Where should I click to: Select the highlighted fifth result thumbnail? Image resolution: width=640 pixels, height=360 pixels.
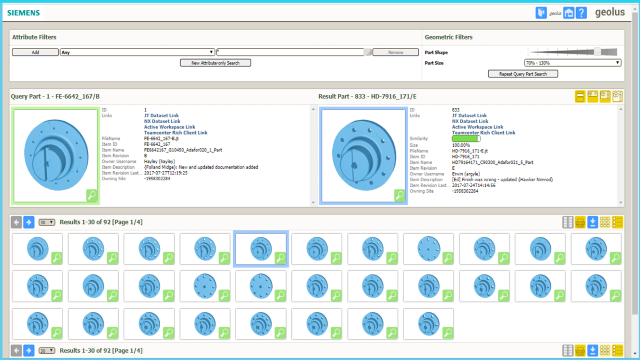coord(261,249)
